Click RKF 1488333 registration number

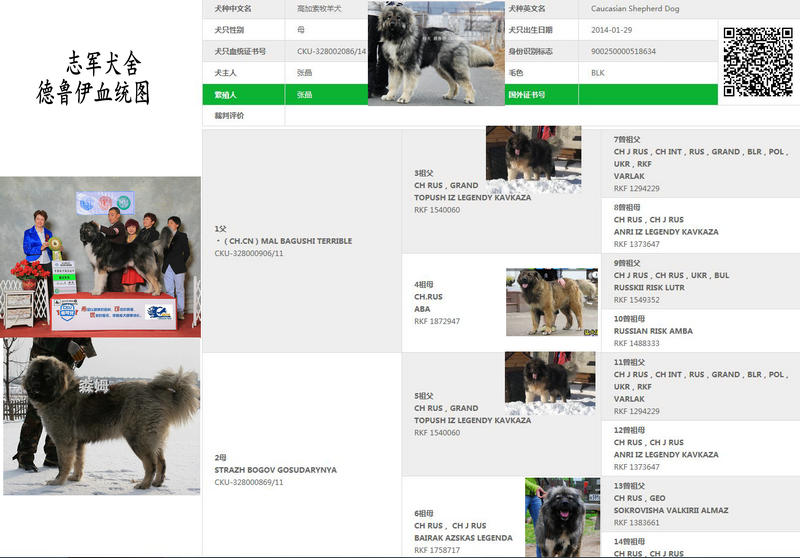636,343
